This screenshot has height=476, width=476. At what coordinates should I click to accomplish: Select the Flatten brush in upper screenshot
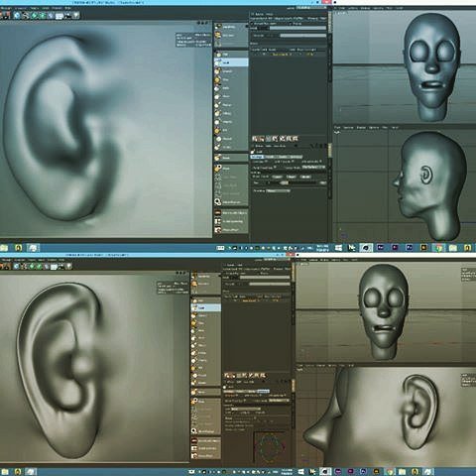(231, 105)
